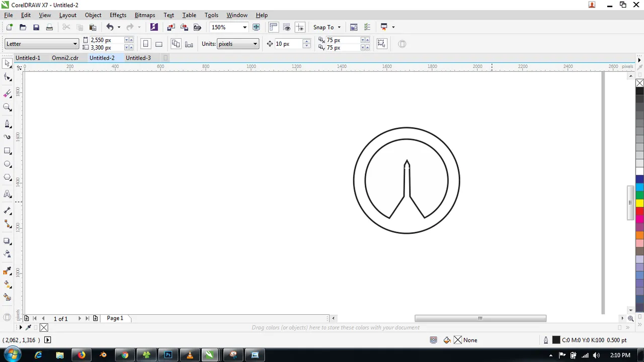
Task: Select the Smart Fill tool
Action: tap(8, 297)
